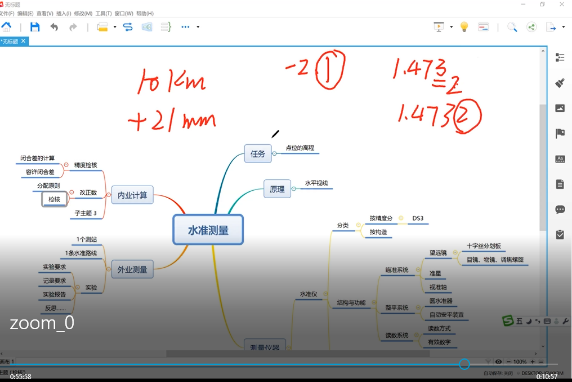Click the Home icon in toolbar
Screen dimensions: 572x382
[x=6, y=27]
